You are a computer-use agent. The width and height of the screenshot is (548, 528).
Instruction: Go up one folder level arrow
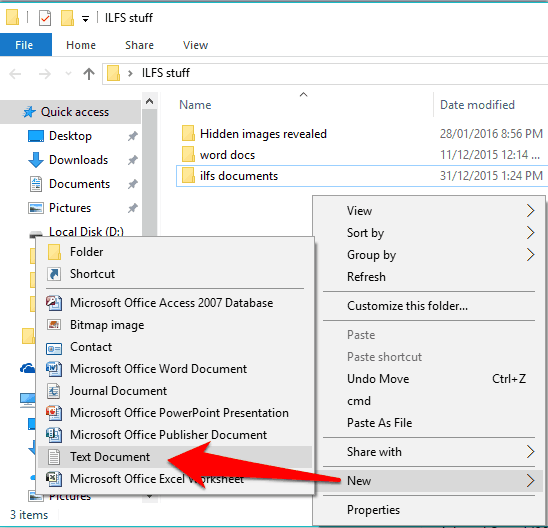point(89,74)
